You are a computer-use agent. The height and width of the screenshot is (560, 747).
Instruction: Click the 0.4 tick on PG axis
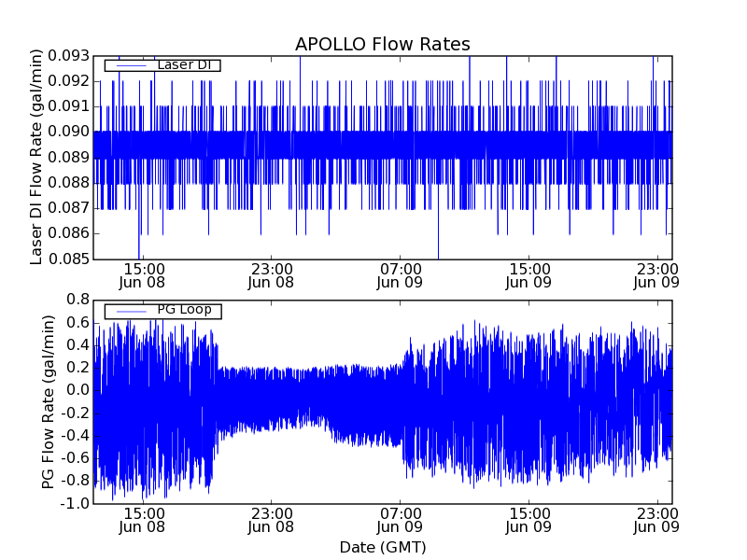78,345
